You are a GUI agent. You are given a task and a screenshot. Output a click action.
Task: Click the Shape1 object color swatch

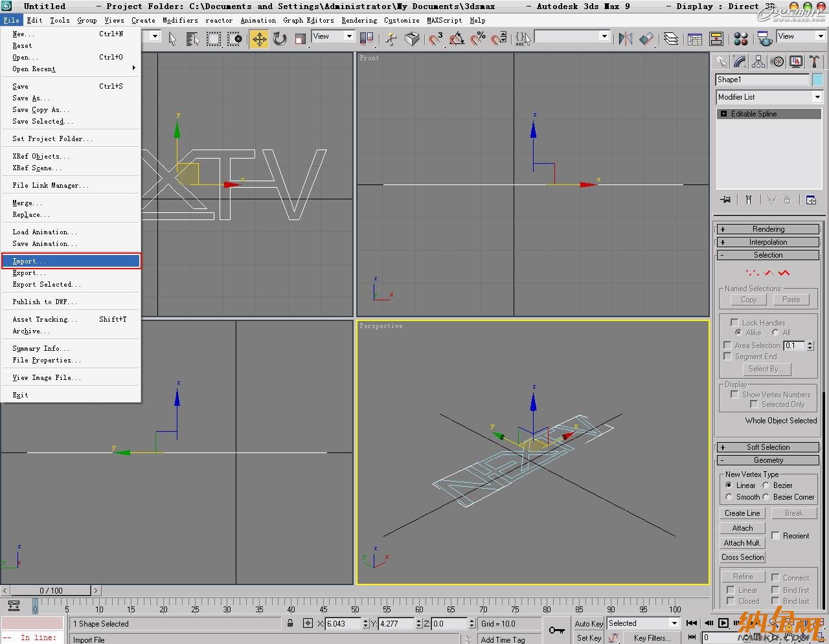[817, 80]
